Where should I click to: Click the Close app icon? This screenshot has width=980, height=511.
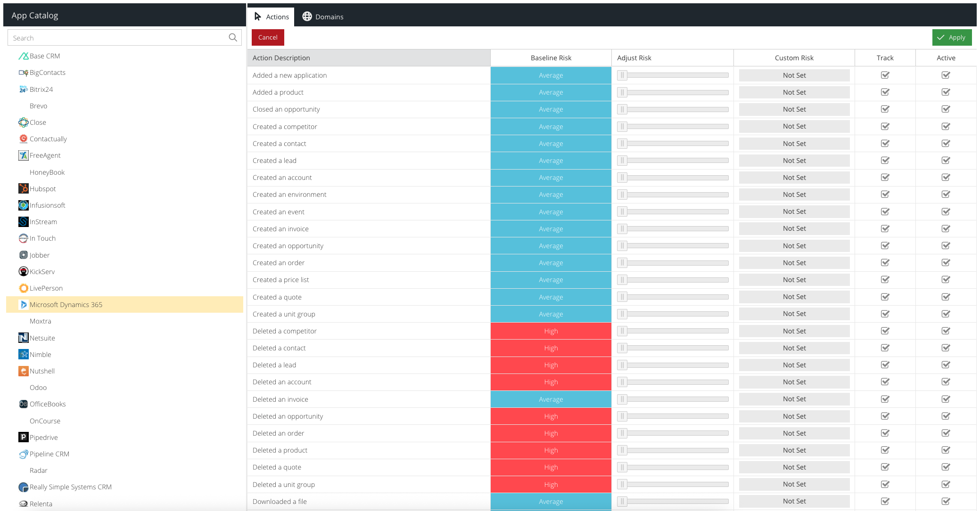coord(24,122)
